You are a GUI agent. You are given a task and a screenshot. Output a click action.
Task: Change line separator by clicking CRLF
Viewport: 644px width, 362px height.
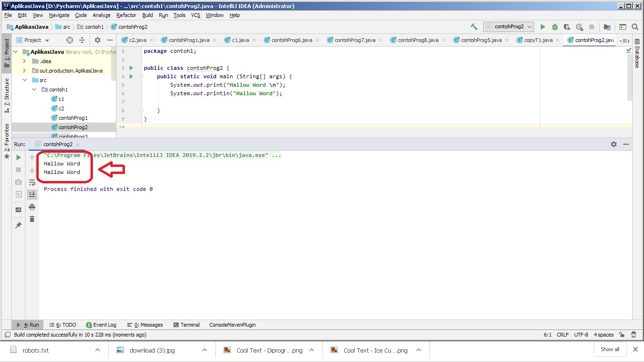(562, 335)
